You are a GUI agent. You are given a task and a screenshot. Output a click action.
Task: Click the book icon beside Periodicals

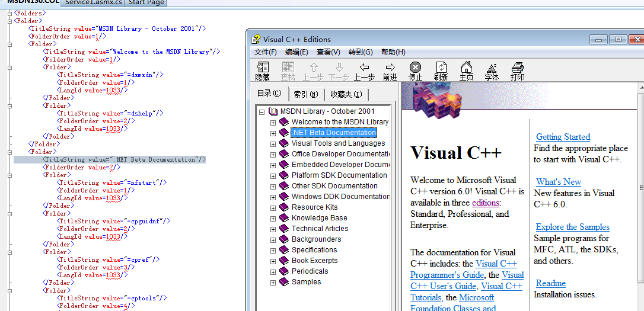[284, 271]
